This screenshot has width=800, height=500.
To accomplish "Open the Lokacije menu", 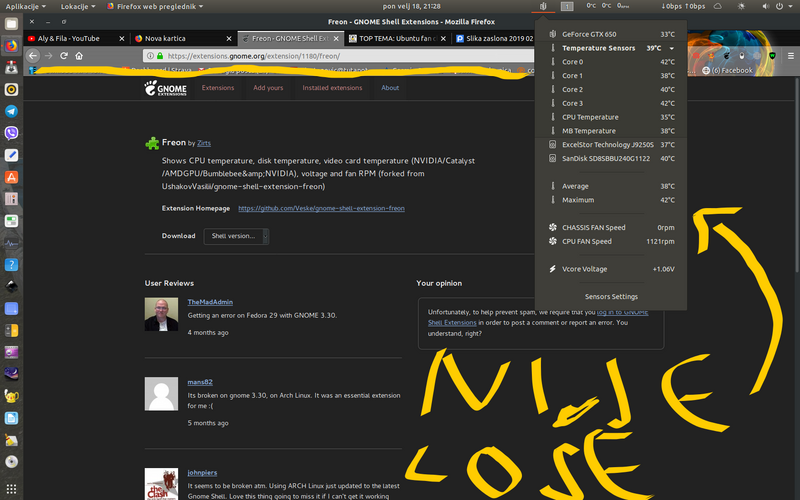I will (x=78, y=6).
